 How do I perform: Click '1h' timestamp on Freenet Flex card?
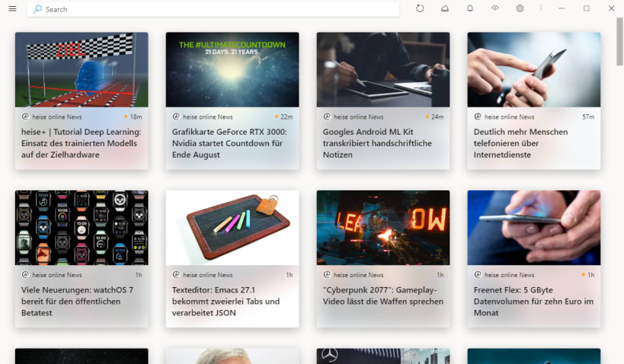(x=591, y=275)
